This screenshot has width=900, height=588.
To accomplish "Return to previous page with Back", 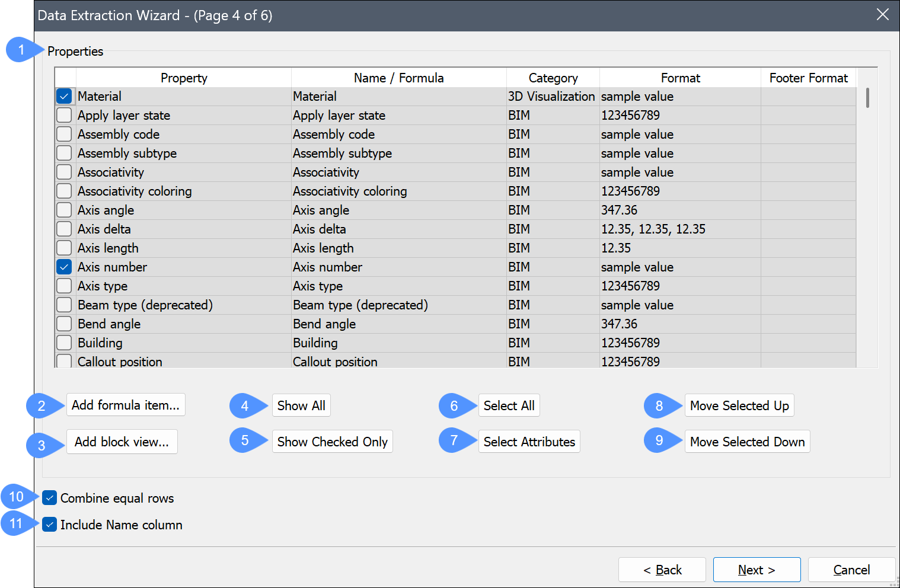I will [662, 570].
